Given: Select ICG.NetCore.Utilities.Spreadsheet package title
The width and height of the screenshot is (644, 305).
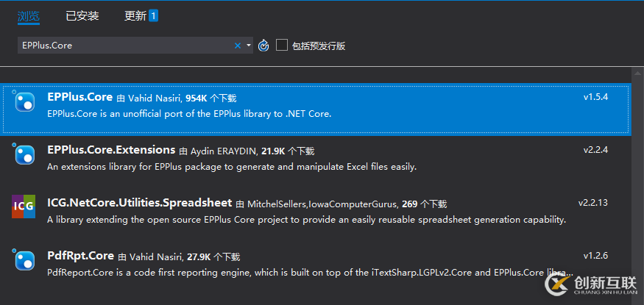Looking at the screenshot, I should (x=140, y=203).
